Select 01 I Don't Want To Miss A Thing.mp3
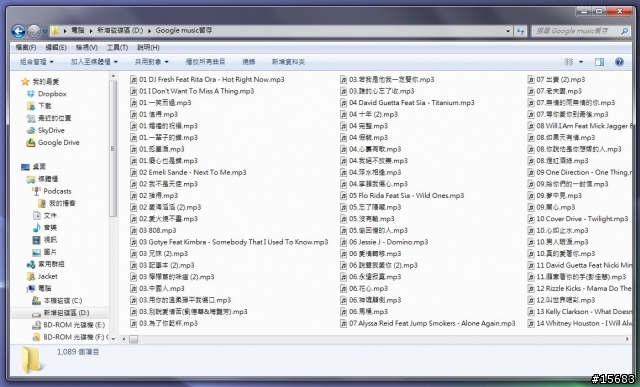 [x=192, y=91]
